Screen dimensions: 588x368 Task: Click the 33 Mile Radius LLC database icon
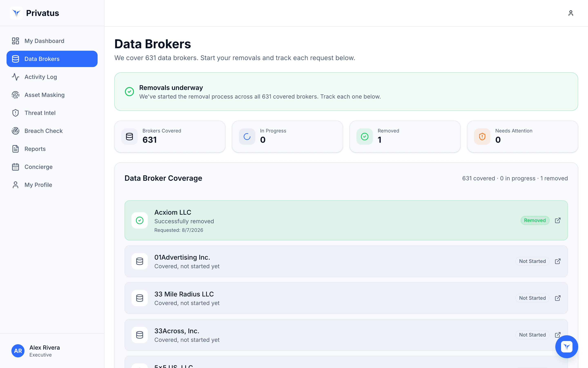(x=140, y=298)
